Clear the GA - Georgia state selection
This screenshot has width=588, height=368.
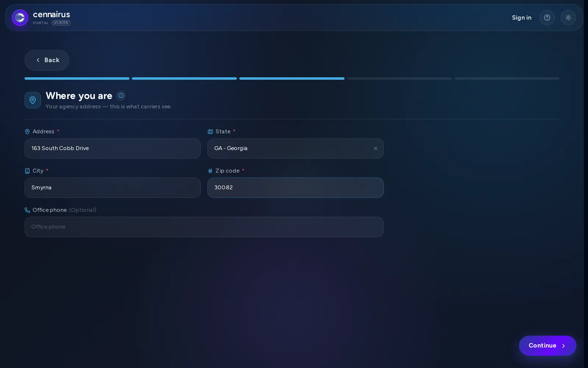tap(376, 149)
